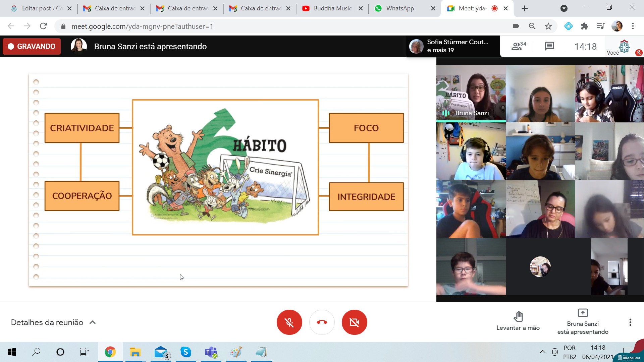Toggle the disabled camera button
The width and height of the screenshot is (644, 362).
tap(354, 322)
